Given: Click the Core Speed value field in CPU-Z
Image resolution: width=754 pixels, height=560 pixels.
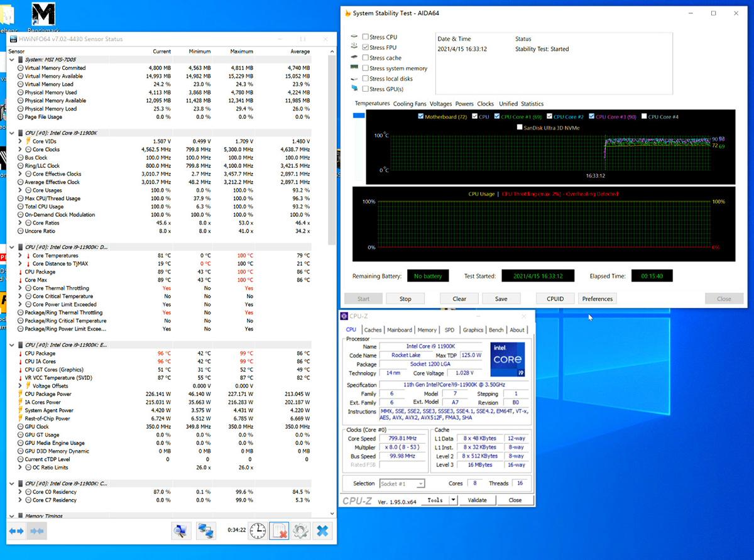Looking at the screenshot, I should (x=403, y=438).
